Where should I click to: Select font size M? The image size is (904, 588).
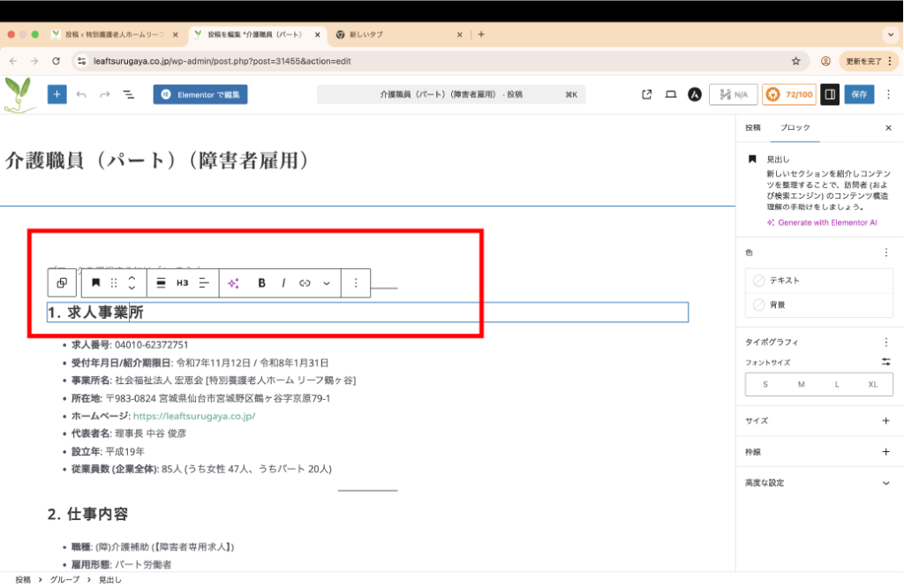click(x=801, y=384)
